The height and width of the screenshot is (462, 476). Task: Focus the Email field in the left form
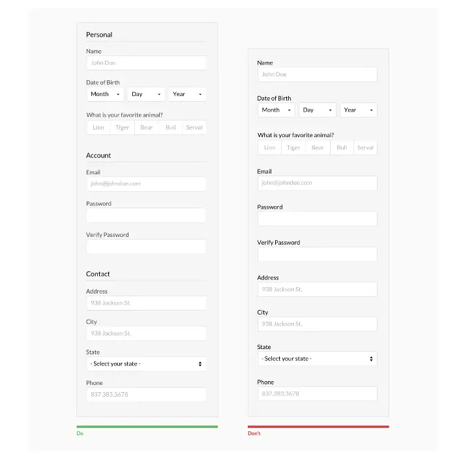[146, 184]
